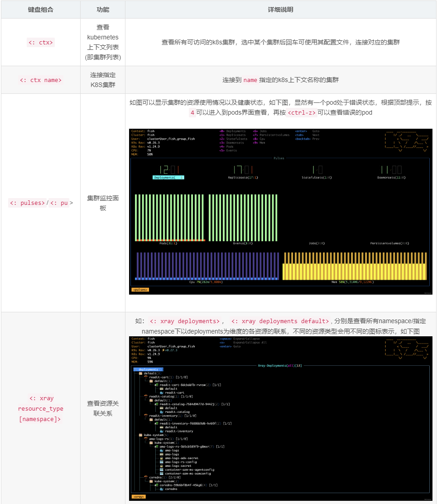The height and width of the screenshot is (504, 437).
Task: Click the Xray-Deployments(all)[13] title
Action: (280, 366)
